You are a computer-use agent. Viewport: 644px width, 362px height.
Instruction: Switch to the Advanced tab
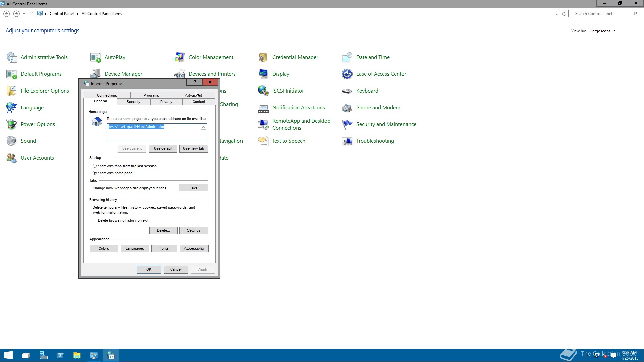coord(194,95)
